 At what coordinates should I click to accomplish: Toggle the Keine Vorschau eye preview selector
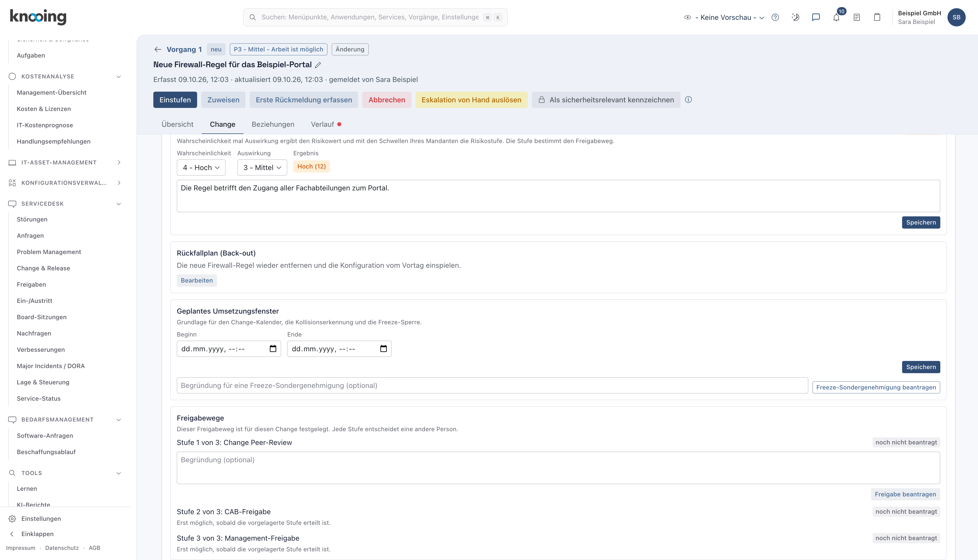coord(724,17)
